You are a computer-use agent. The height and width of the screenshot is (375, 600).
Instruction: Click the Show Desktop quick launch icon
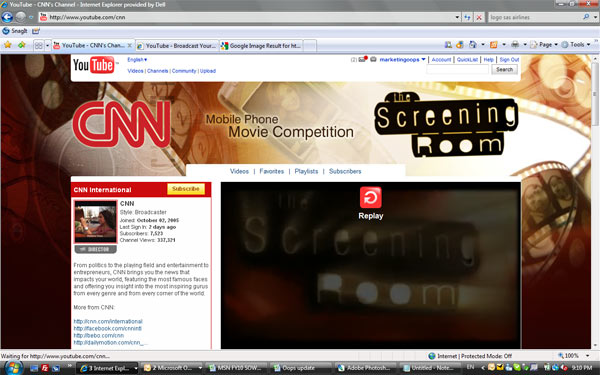[x=34, y=368]
